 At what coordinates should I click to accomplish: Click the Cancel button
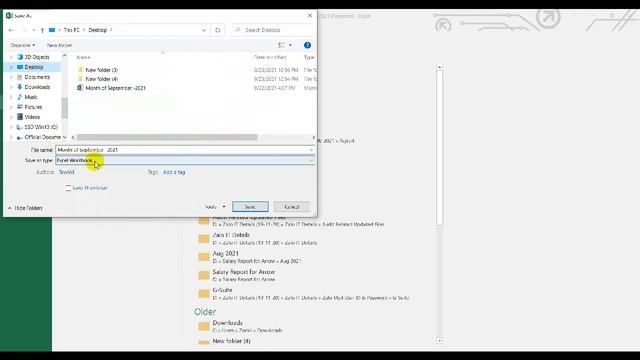click(x=292, y=207)
